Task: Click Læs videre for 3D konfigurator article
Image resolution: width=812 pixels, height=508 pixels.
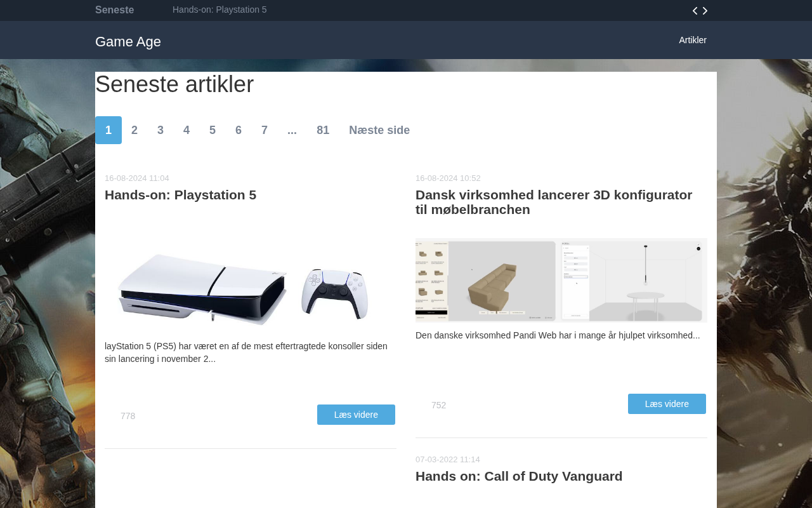Action: [667, 404]
